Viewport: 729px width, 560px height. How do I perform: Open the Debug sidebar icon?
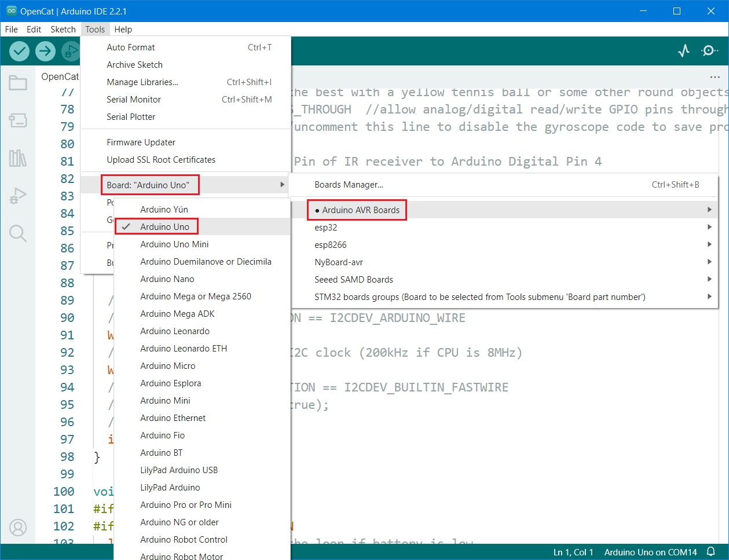point(18,196)
